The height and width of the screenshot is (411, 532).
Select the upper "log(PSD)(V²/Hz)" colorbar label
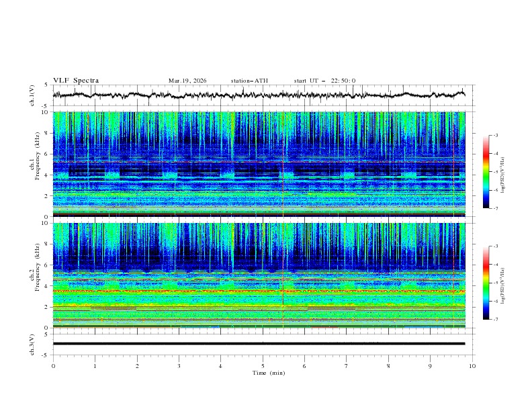[502, 175]
